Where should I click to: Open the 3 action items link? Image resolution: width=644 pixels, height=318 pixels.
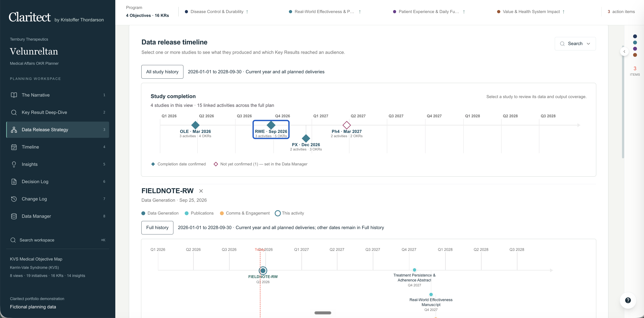pos(621,12)
